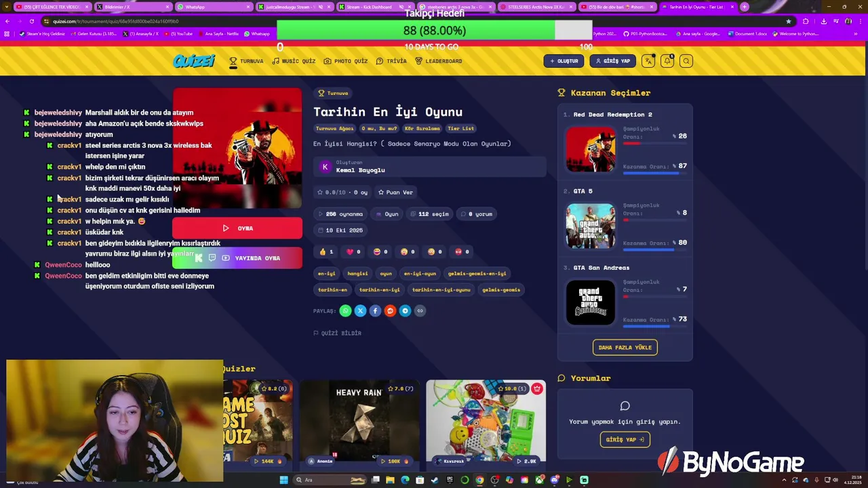The height and width of the screenshot is (488, 868).
Task: Click the 256 oynanma stat chip
Action: click(341, 214)
